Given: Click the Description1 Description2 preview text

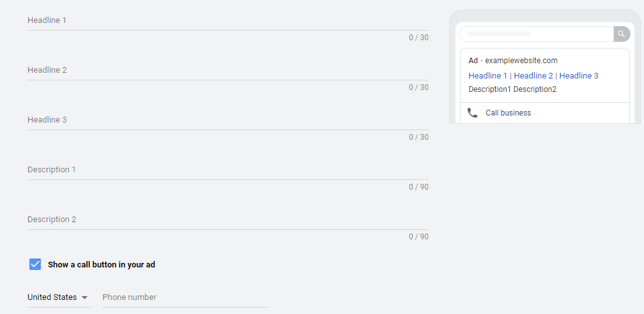Looking at the screenshot, I should 512,89.
